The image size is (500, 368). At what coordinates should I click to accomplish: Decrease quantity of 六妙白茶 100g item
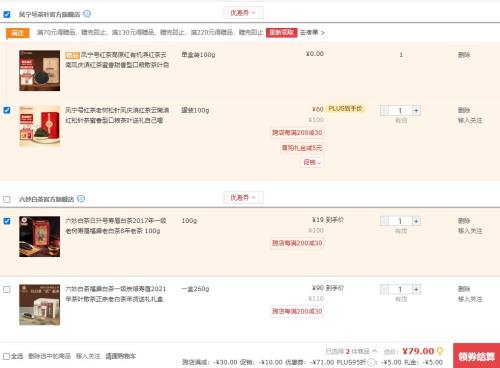pyautogui.click(x=384, y=221)
